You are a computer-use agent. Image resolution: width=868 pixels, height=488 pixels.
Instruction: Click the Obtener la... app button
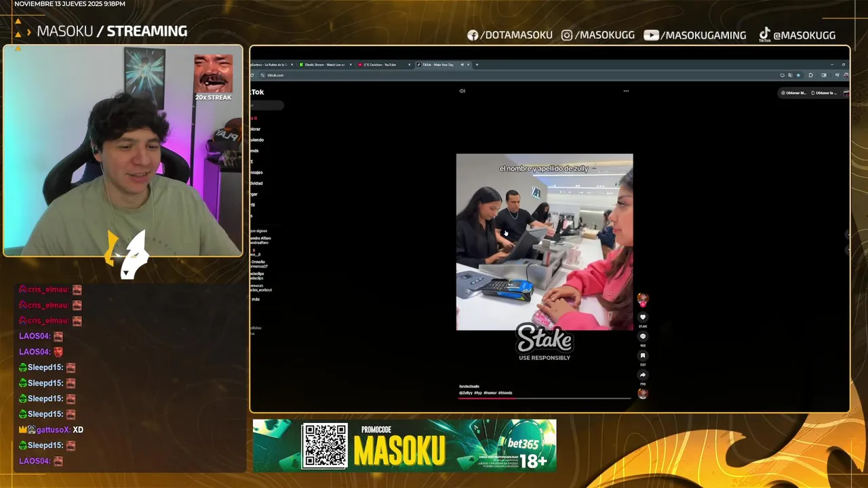(825, 93)
